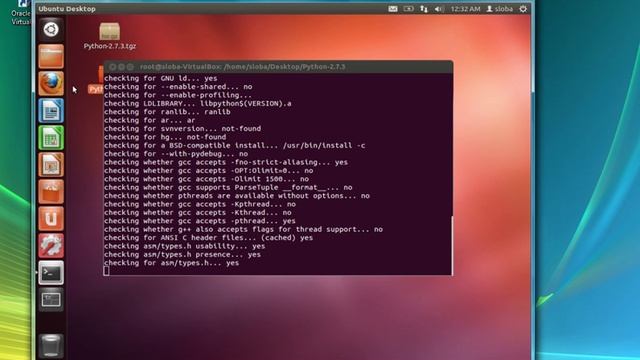Open LibreOffice Calc from the launcher
The width and height of the screenshot is (640, 360).
pos(51,138)
